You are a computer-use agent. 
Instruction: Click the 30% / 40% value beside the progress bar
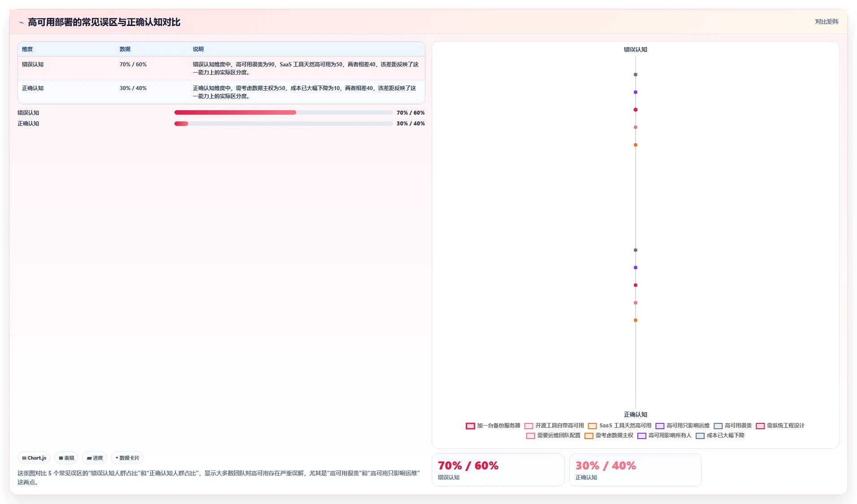pos(411,124)
